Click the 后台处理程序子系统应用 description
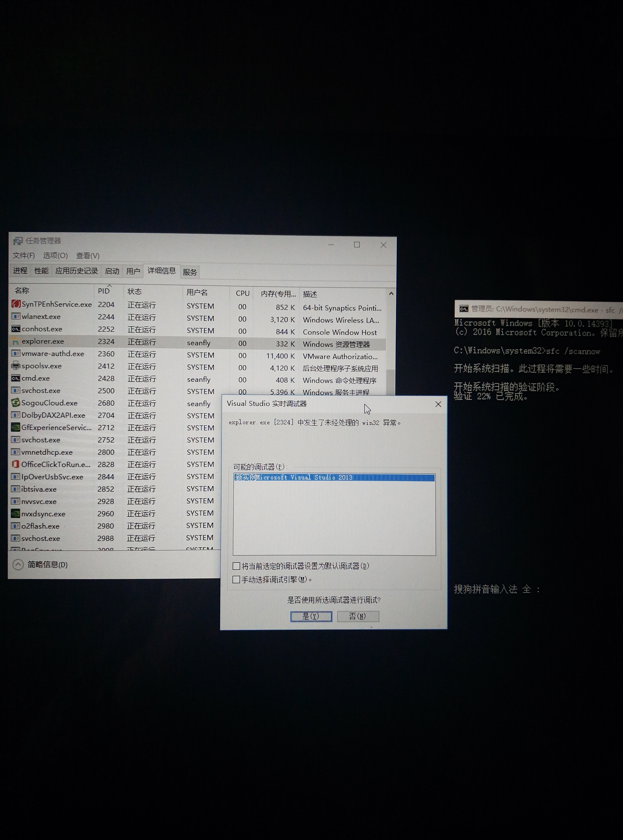The height and width of the screenshot is (840, 623). (x=340, y=369)
